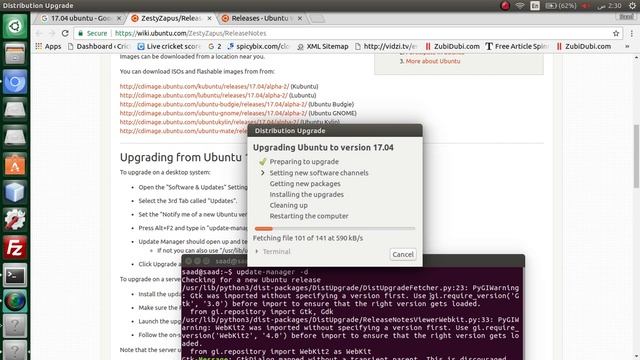Screen dimensions: 640x360
Task: Bookmark this page with star icon
Action: pyautogui.click(x=616, y=33)
